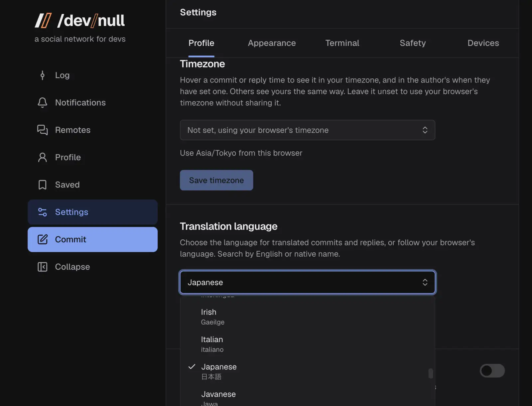Screen dimensions: 532x406
Task: Click the timezone dropdown chevron arrows
Action: (x=425, y=130)
